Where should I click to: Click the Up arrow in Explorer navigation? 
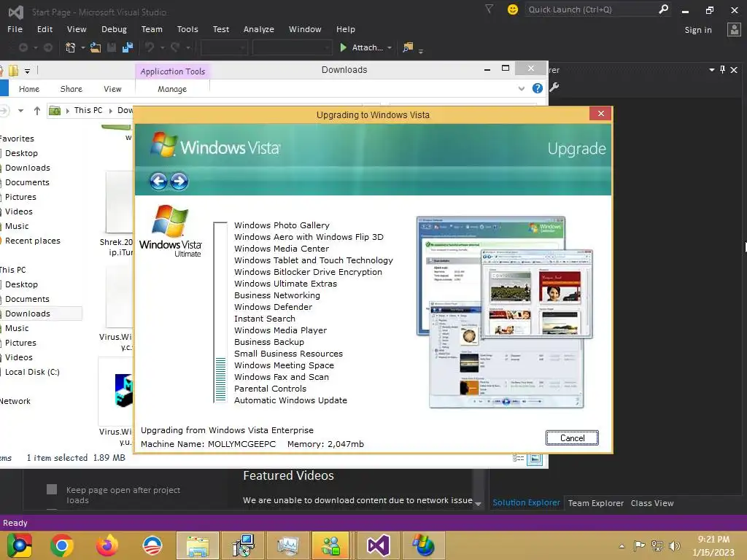coord(36,111)
